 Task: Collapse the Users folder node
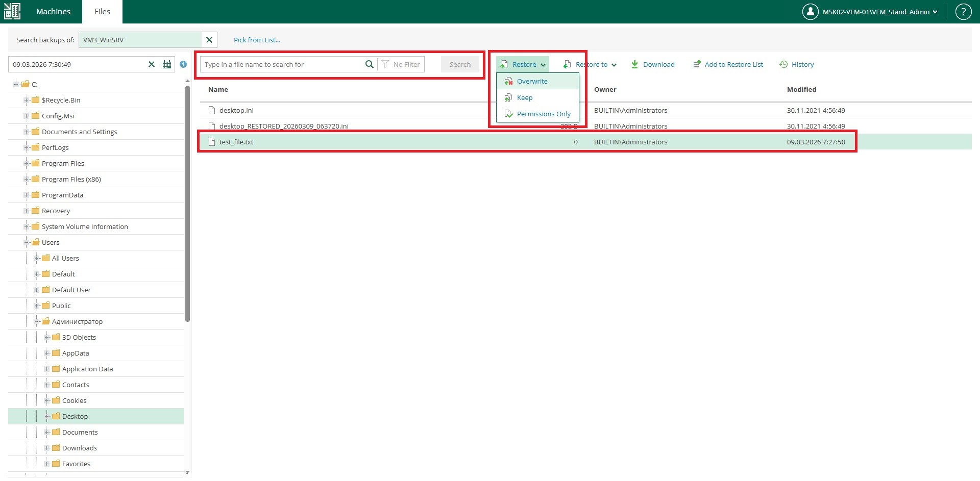coord(26,242)
